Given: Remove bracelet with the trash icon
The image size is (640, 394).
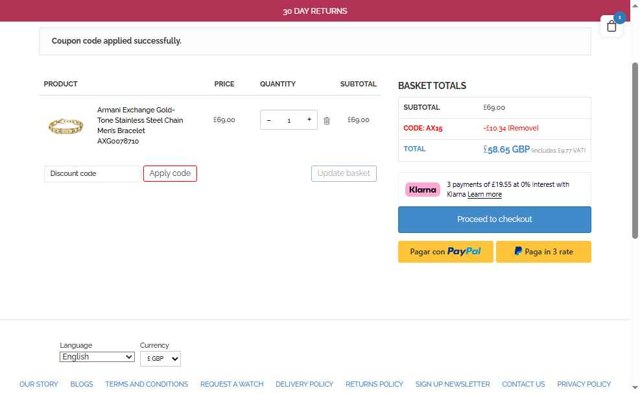Looking at the screenshot, I should [x=327, y=121].
